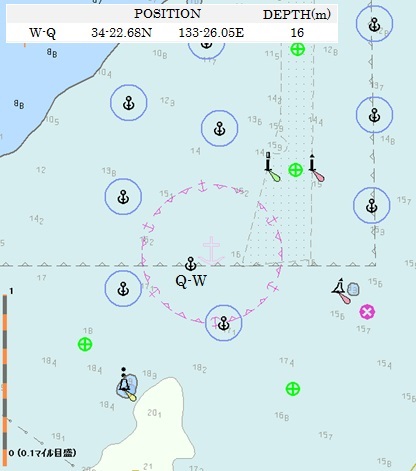
Task: Click green crosshair circle between the beacons
Action: 295,170
